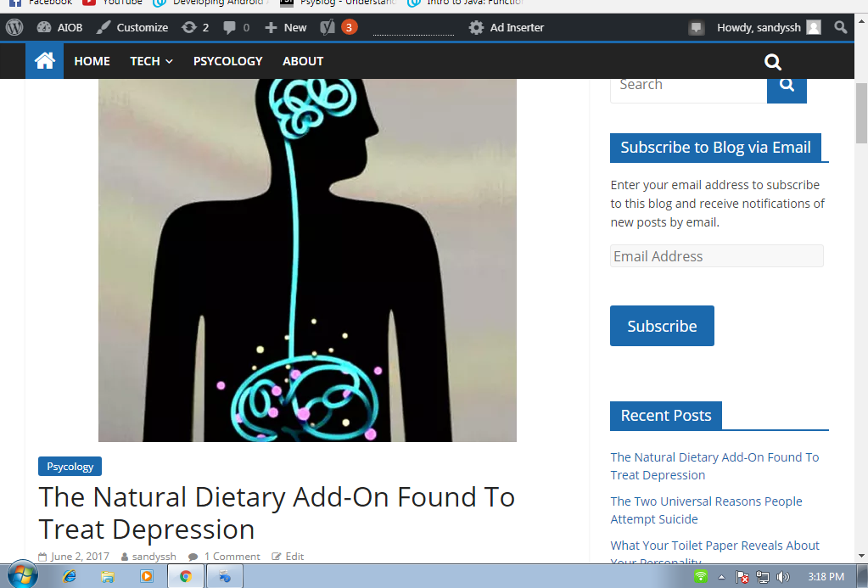Click the blue home icon in navigation
This screenshot has height=588, width=868.
44,61
